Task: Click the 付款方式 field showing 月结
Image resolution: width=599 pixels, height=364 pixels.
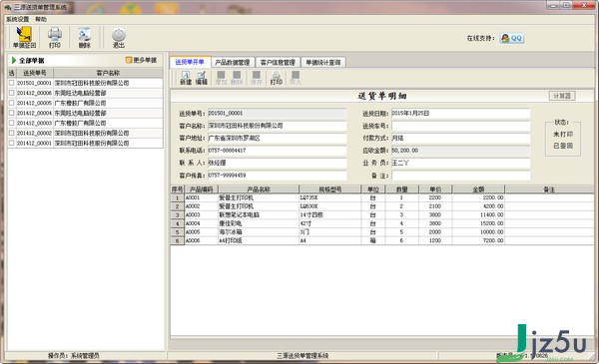Action: tap(460, 139)
